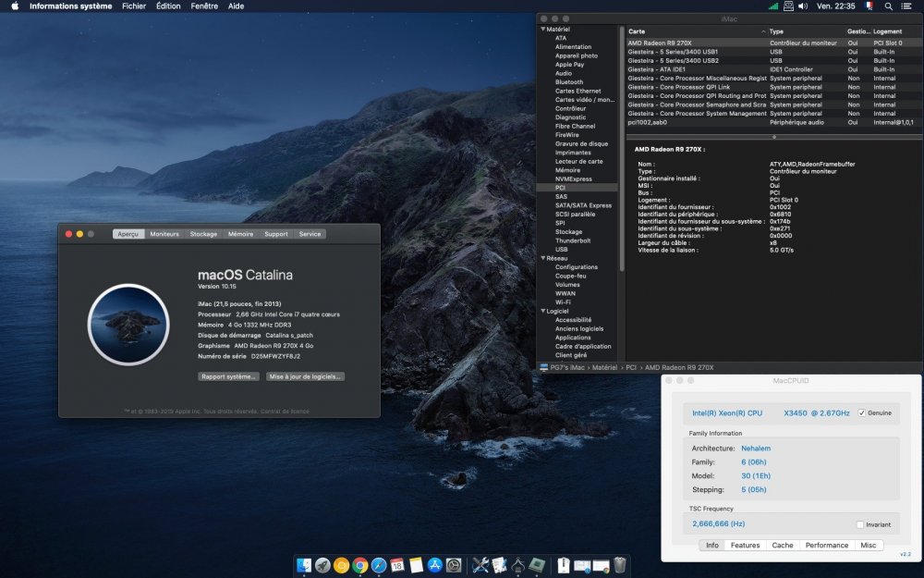The height and width of the screenshot is (578, 924).
Task: Switch to the Support tab
Action: tap(275, 234)
